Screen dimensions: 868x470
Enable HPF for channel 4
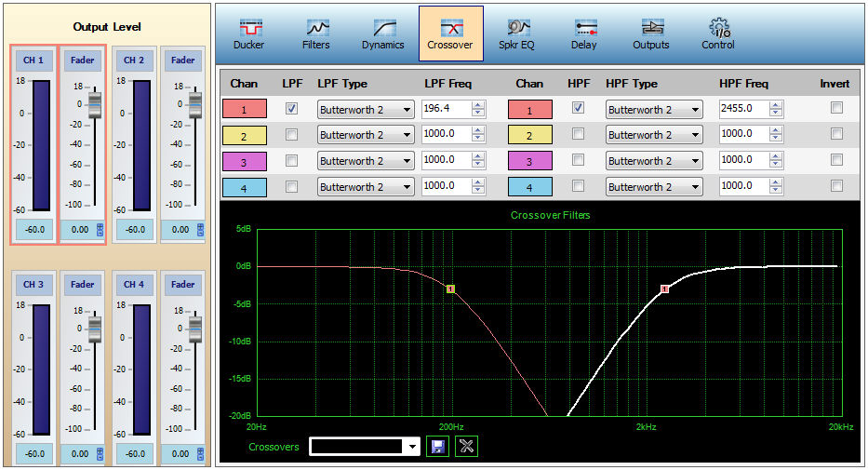(x=578, y=185)
